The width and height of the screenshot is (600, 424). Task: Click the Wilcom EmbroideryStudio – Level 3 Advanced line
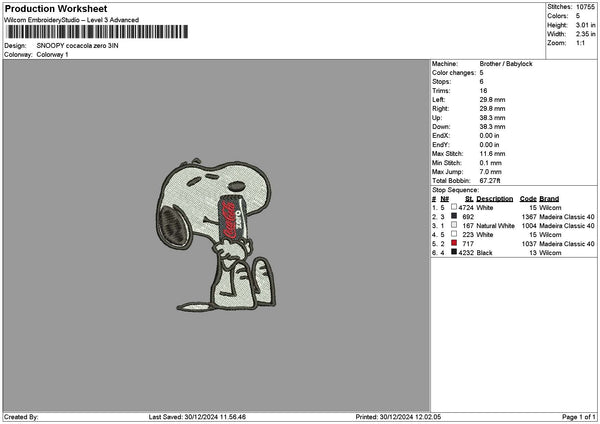click(72, 20)
